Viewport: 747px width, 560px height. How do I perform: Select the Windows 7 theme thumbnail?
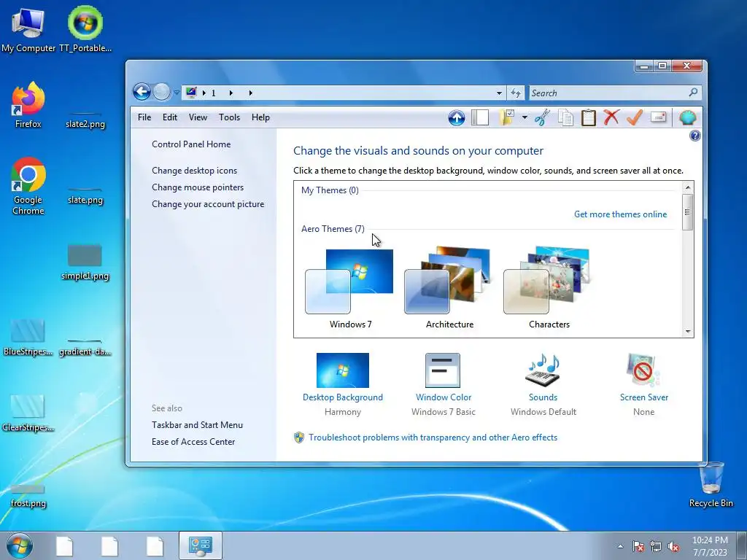click(349, 287)
